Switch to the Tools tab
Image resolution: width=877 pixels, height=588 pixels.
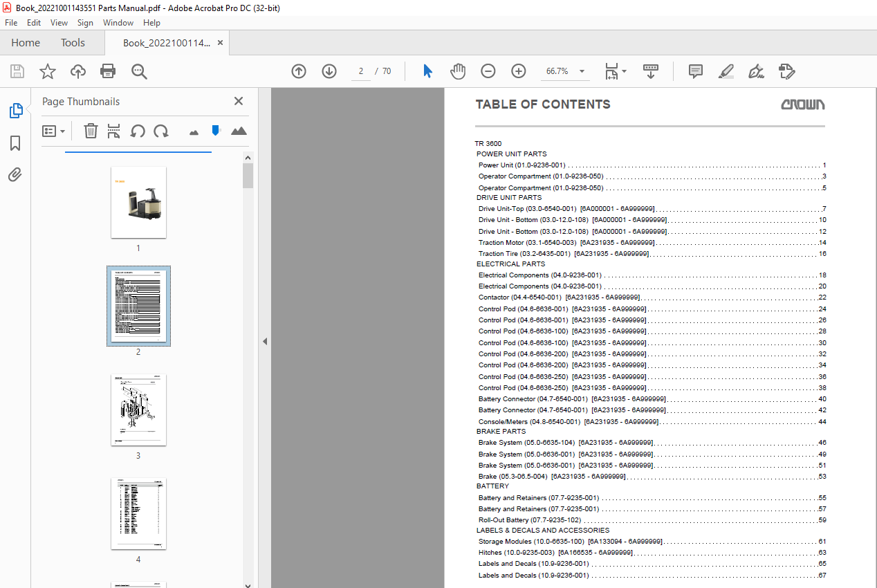pos(73,43)
